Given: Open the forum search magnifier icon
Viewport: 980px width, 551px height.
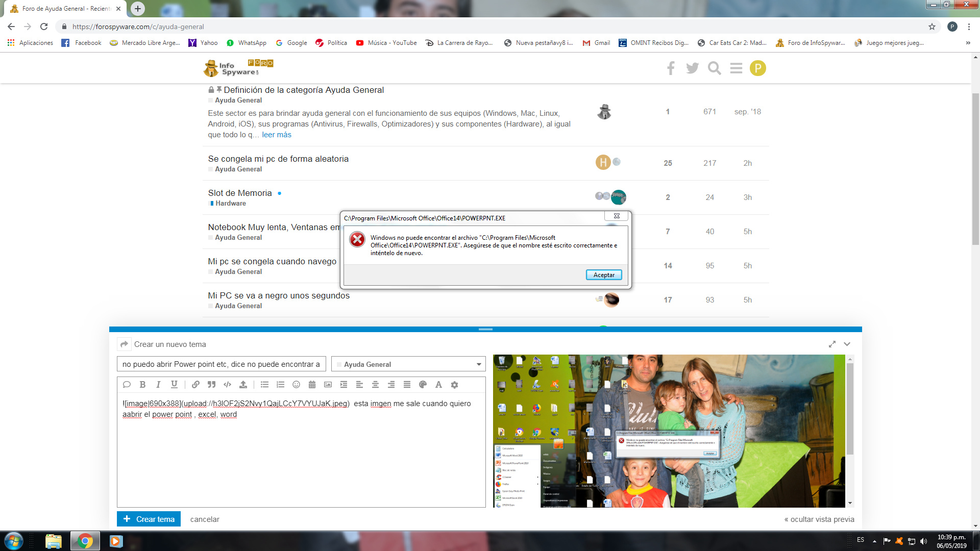Looking at the screenshot, I should point(714,68).
